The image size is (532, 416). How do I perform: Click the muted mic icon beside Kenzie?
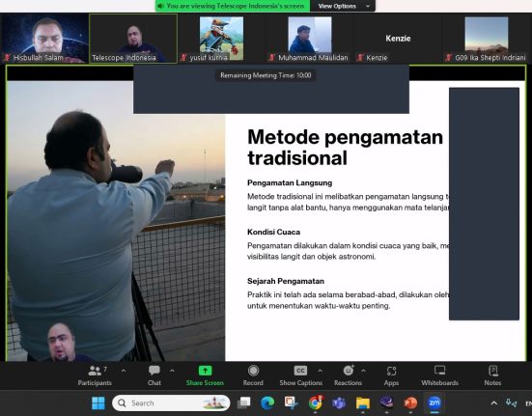coord(360,58)
